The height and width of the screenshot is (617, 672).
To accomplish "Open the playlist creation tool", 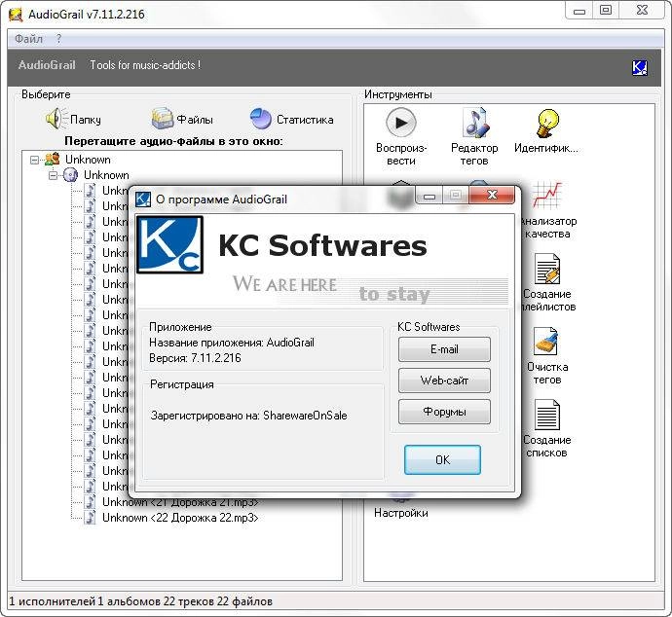I will pos(547,282).
